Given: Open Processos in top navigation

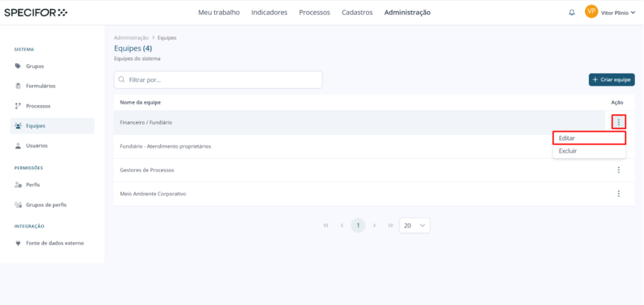Looking at the screenshot, I should click(x=315, y=13).
